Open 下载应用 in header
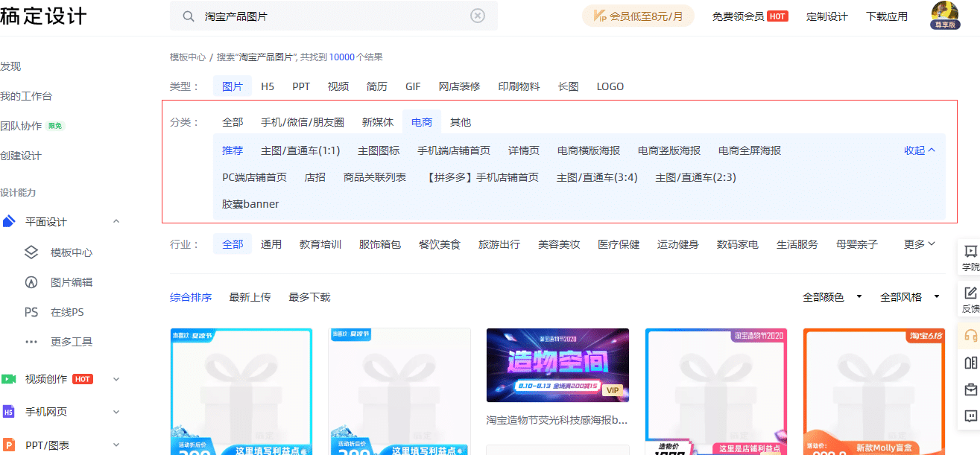 pos(887,16)
